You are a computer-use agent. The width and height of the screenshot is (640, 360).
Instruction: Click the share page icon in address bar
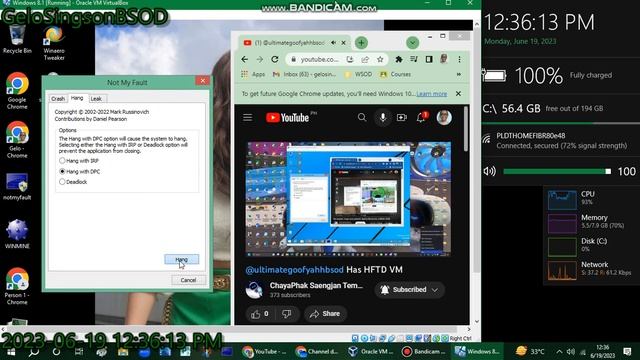pos(365,60)
